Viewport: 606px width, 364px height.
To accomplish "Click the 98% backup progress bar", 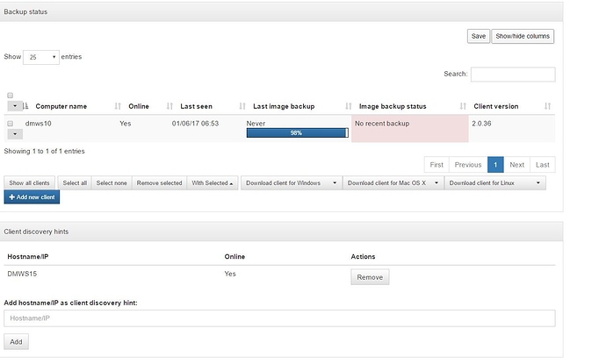I will [296, 134].
